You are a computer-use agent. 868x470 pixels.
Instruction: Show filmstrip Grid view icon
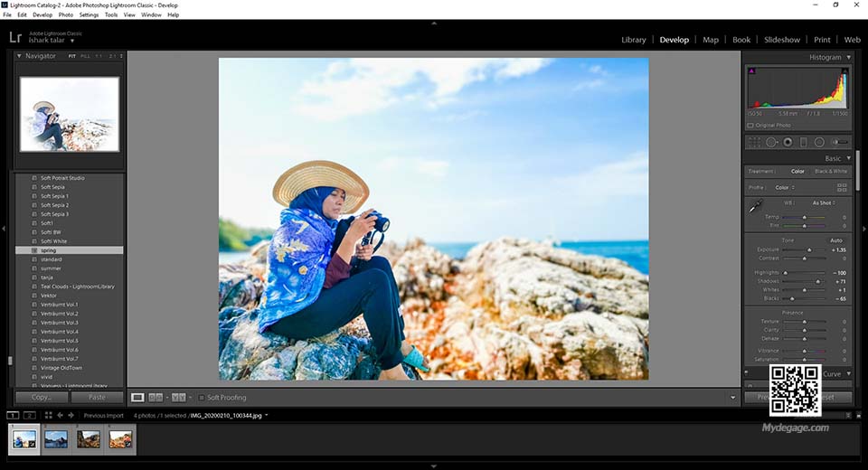pos(48,415)
